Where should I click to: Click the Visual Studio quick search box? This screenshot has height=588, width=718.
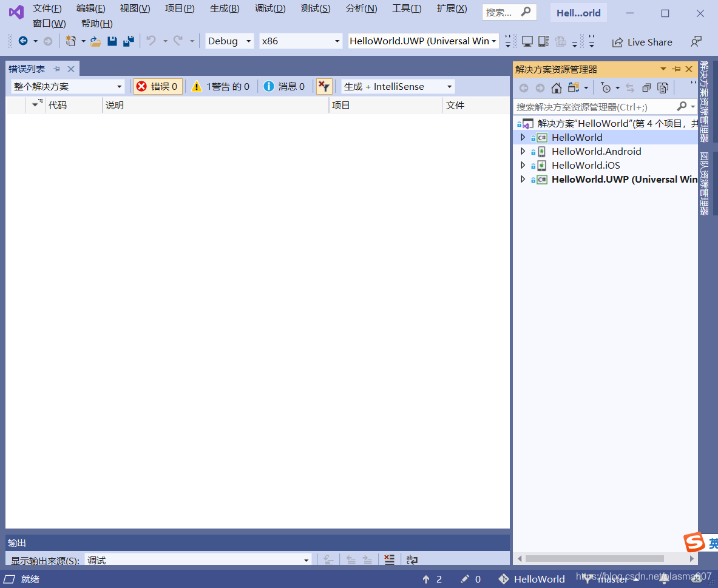pos(509,12)
